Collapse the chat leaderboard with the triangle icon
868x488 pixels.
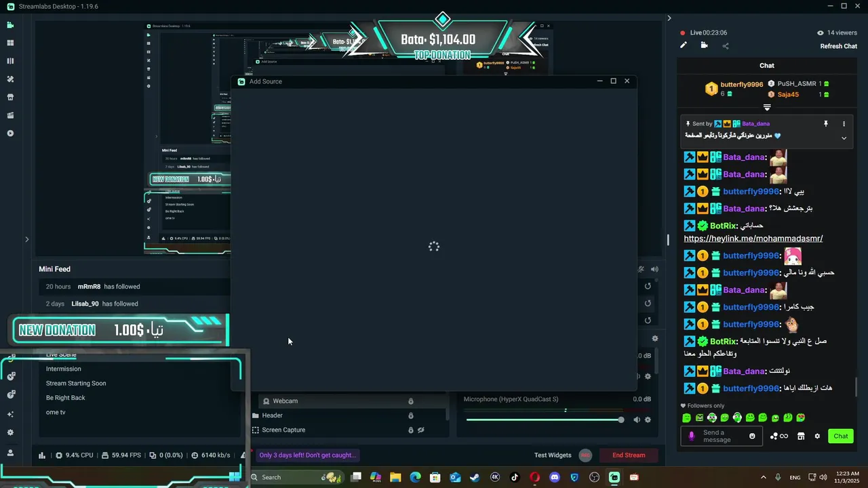767,107
